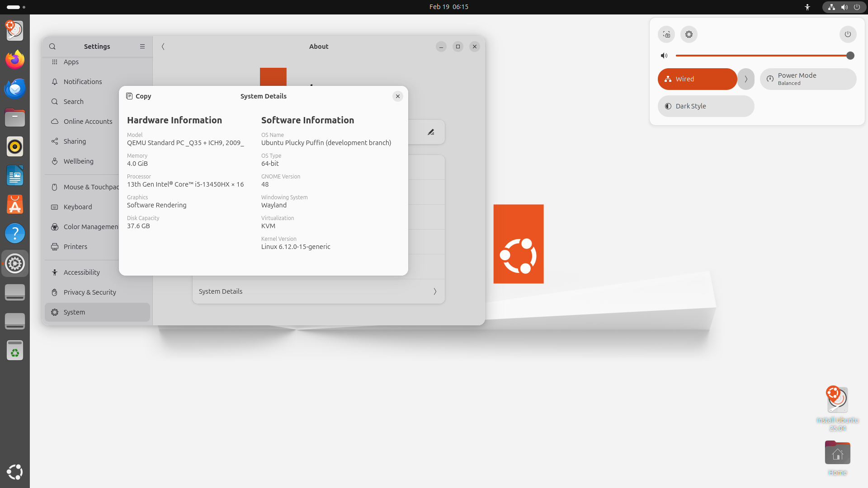
Task: Click settings gear icon in quick panel
Action: pyautogui.click(x=689, y=34)
